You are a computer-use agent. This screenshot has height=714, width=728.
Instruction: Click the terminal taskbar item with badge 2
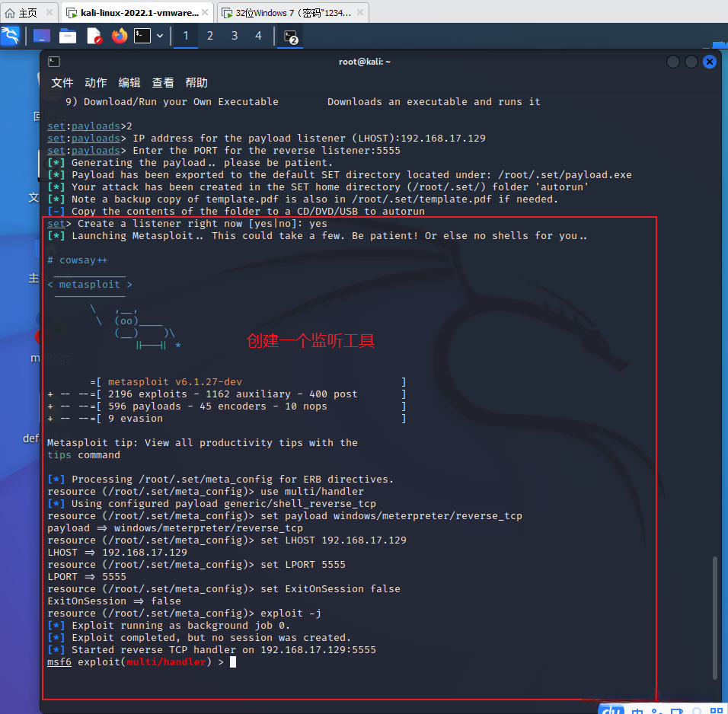pos(291,37)
